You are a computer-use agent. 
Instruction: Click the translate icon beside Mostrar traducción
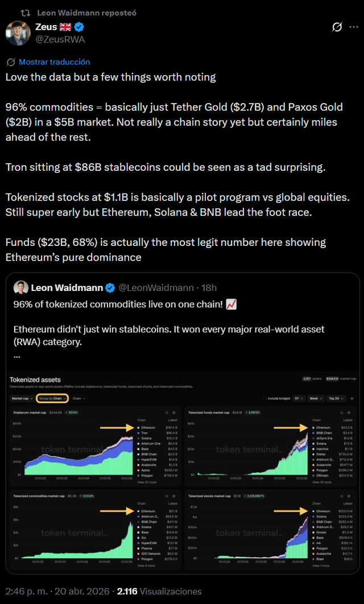click(x=11, y=62)
